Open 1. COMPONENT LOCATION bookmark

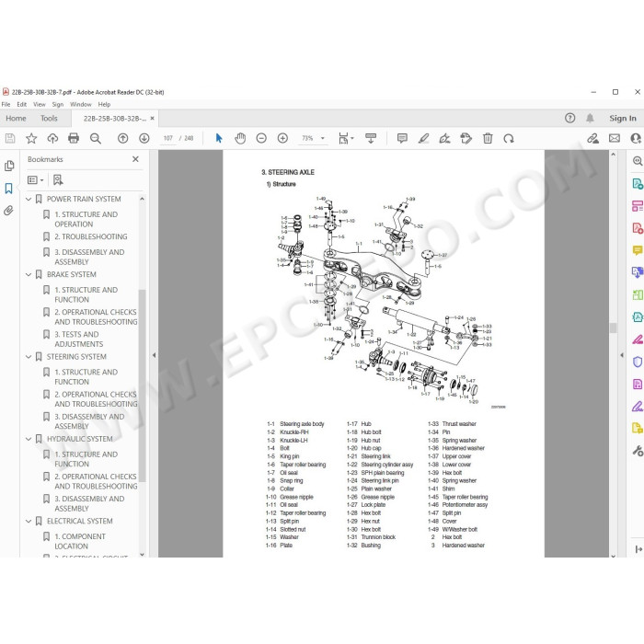[80, 541]
